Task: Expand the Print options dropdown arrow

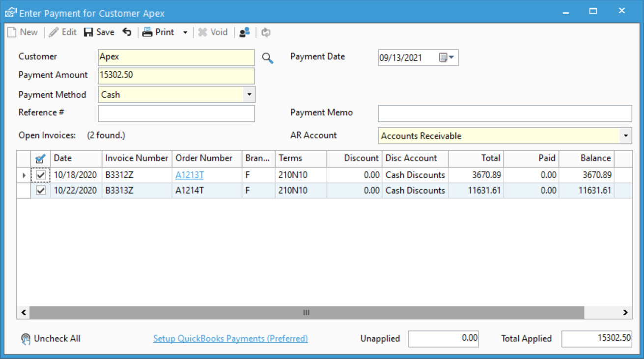Action: point(185,32)
